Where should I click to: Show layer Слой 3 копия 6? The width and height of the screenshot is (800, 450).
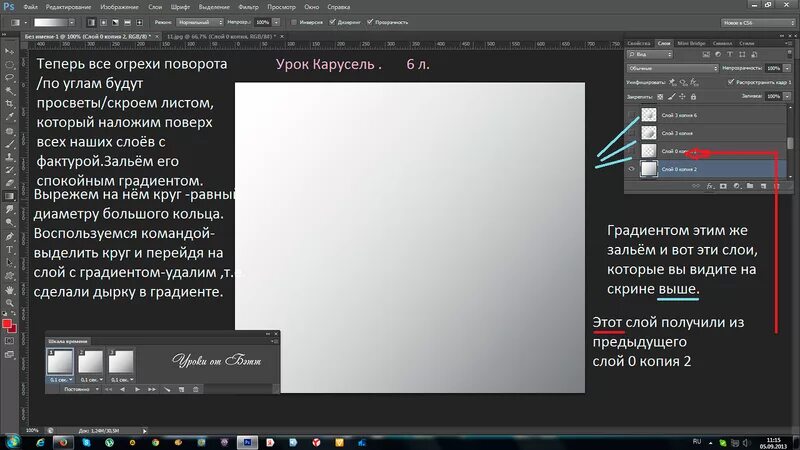(x=632, y=115)
